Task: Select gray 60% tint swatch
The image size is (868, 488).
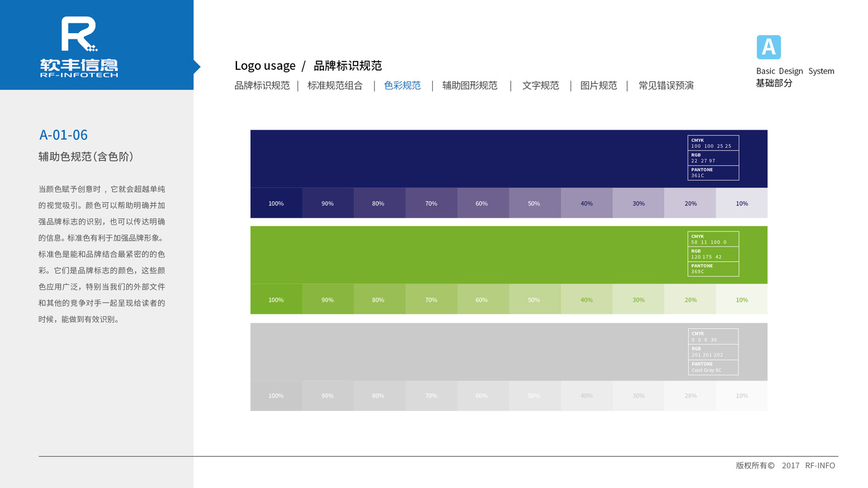Action: click(483, 395)
